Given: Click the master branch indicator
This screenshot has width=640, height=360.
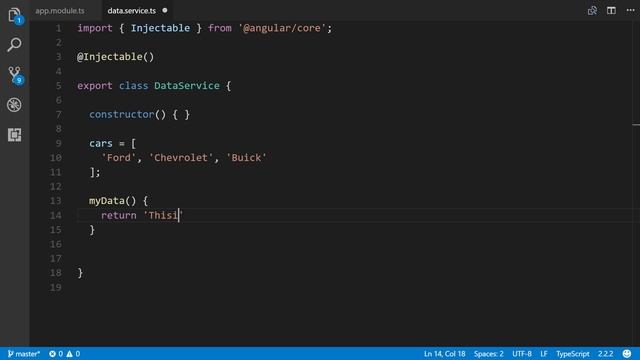Looking at the screenshot, I should (x=24, y=354).
